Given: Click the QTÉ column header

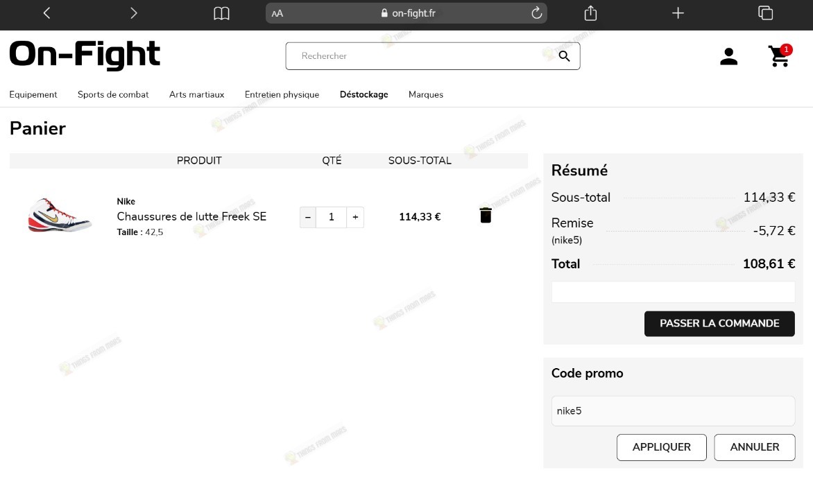Looking at the screenshot, I should coord(332,161).
